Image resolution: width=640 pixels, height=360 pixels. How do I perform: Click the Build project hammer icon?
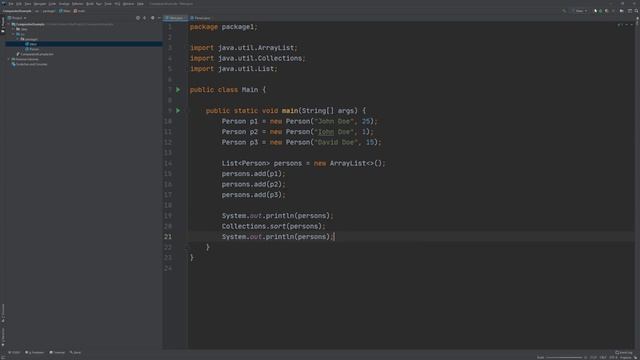(x=564, y=11)
